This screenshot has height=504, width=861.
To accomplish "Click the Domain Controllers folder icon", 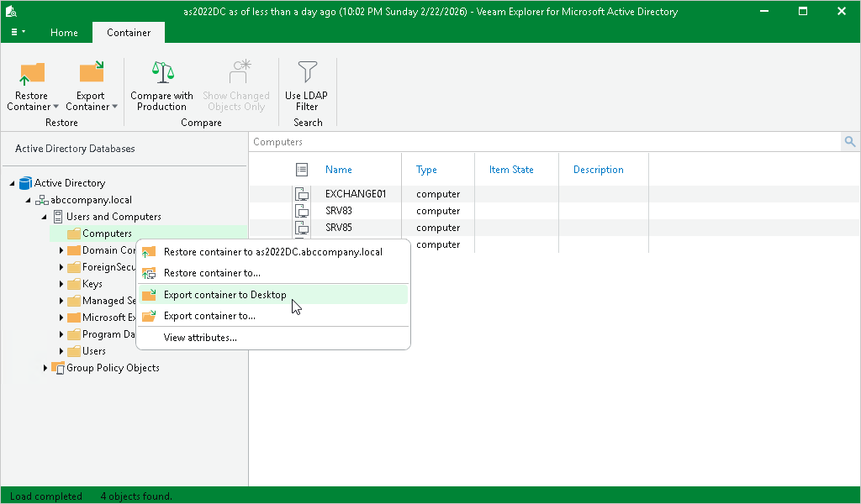I will pyautogui.click(x=74, y=250).
